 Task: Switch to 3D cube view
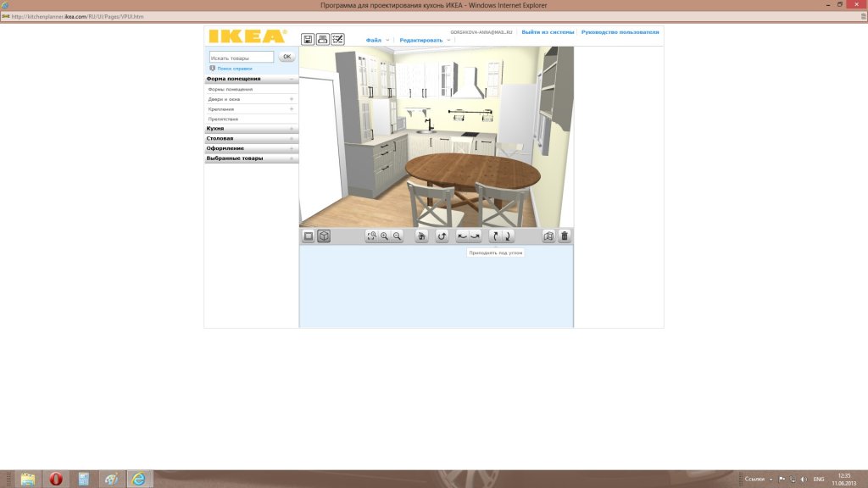[324, 236]
